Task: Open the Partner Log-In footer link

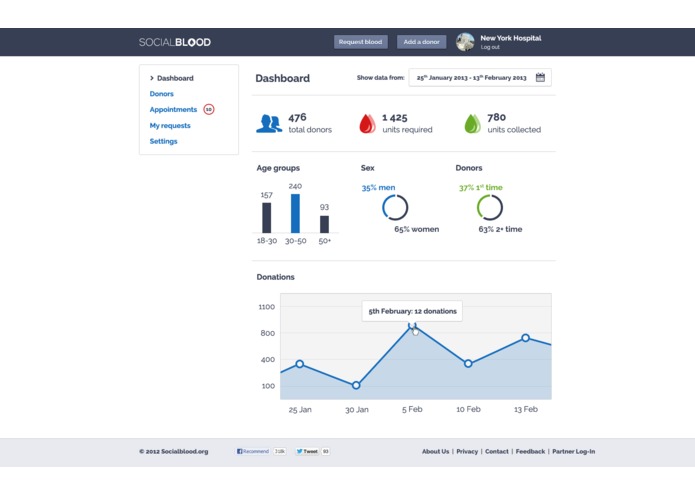Action: [574, 451]
